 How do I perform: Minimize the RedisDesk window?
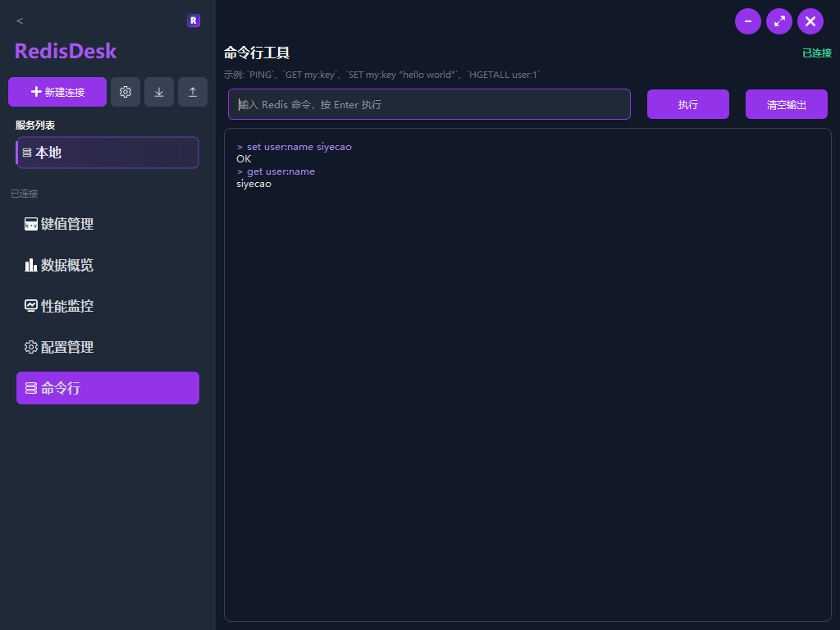pyautogui.click(x=748, y=21)
